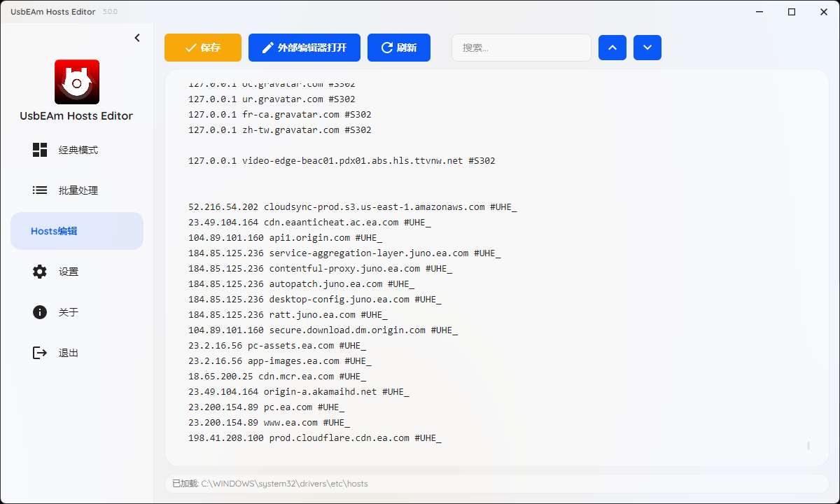Click the 批量处理 list icon

(40, 190)
